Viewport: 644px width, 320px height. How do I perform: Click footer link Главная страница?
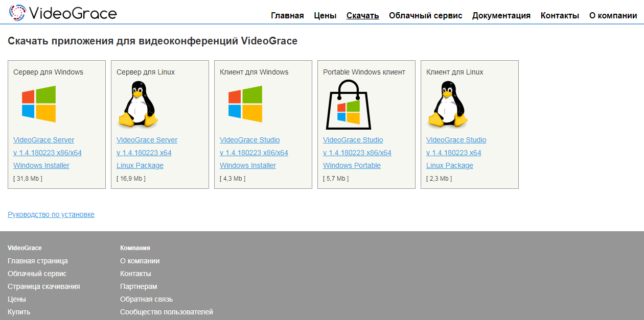click(x=38, y=261)
